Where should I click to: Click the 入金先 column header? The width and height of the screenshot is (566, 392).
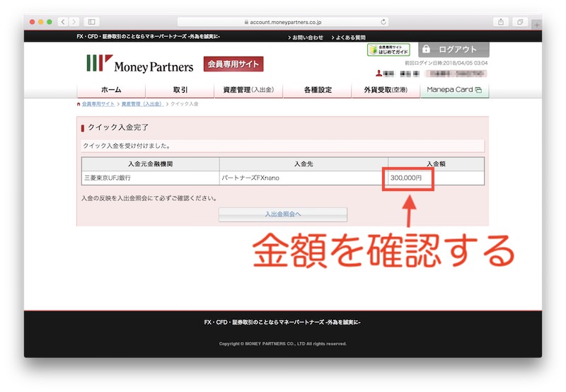(x=304, y=164)
